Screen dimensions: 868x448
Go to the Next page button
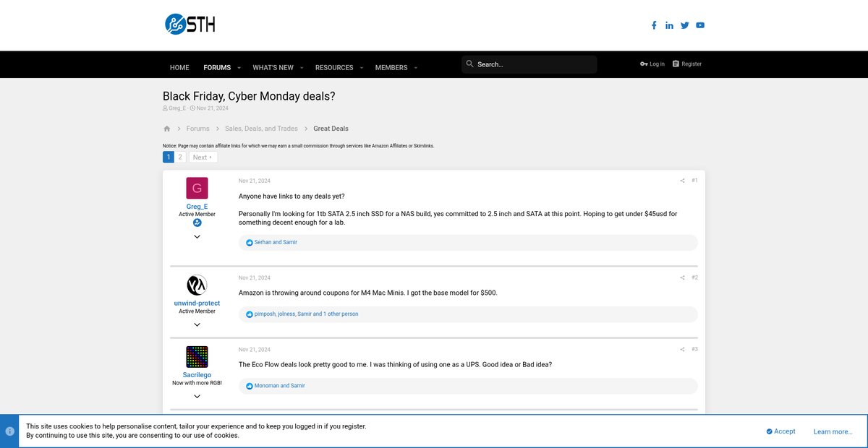coord(203,157)
